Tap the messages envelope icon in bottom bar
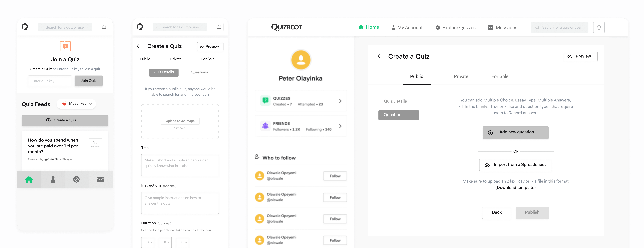This screenshot has width=644, height=248. pyautogui.click(x=100, y=179)
